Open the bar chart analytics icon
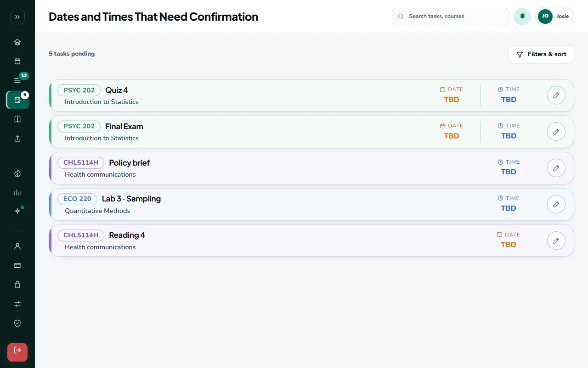 point(17,192)
